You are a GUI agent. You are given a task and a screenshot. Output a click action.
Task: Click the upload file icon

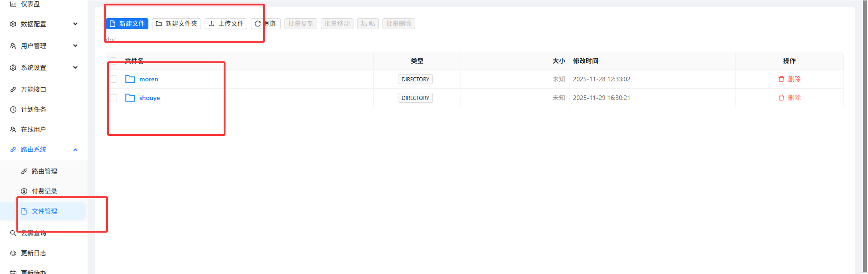[211, 24]
